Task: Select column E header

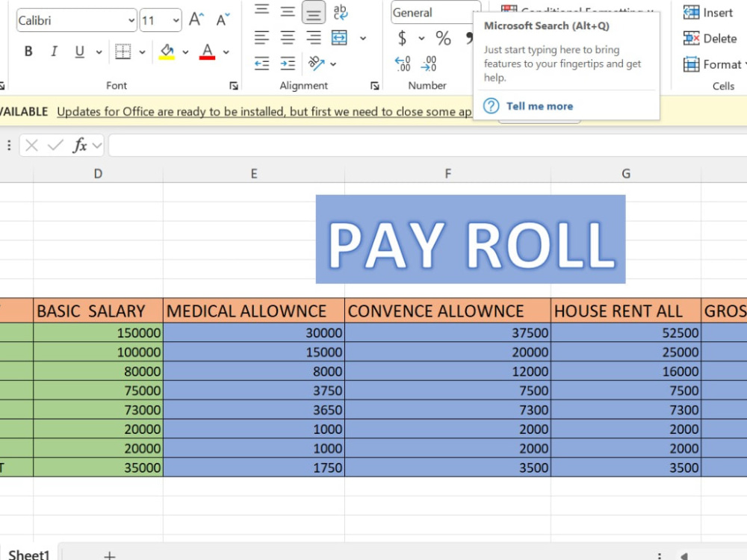Action: pyautogui.click(x=254, y=174)
